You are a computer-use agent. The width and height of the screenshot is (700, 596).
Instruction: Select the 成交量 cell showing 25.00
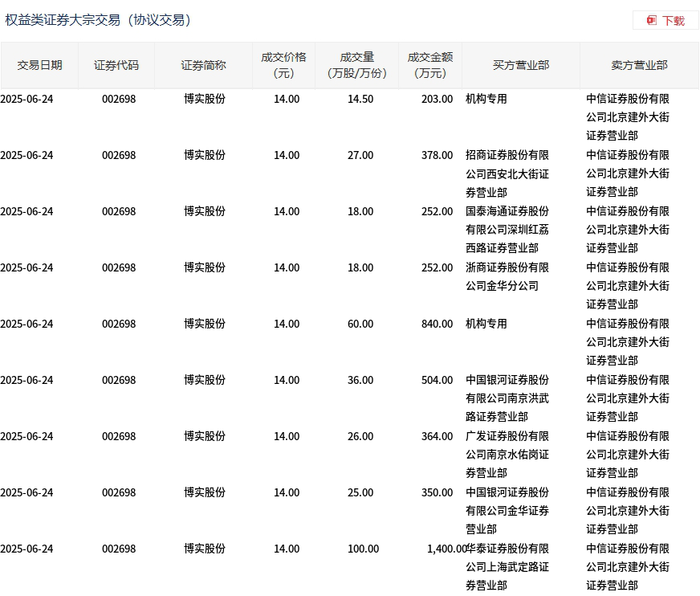click(360, 492)
